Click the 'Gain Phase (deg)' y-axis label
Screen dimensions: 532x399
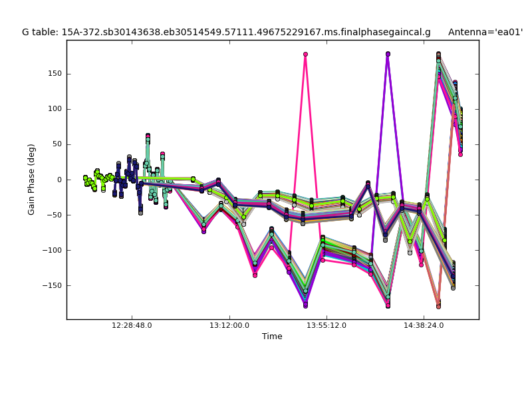point(31,180)
